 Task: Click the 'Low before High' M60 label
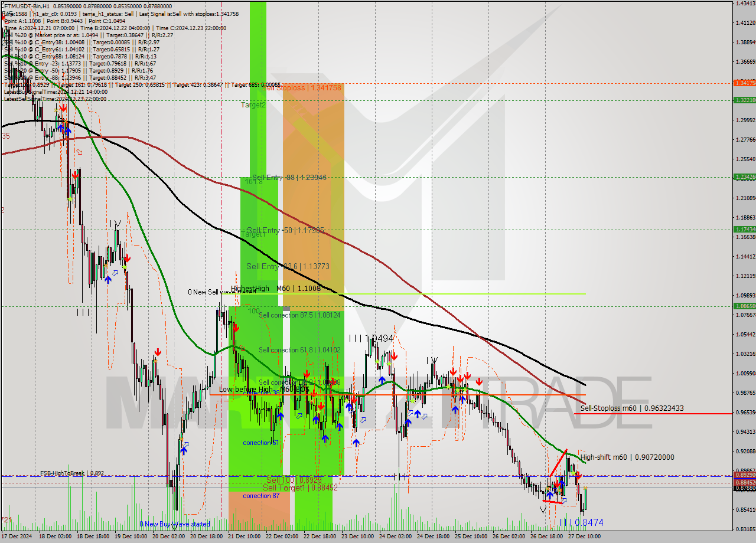(x=263, y=390)
